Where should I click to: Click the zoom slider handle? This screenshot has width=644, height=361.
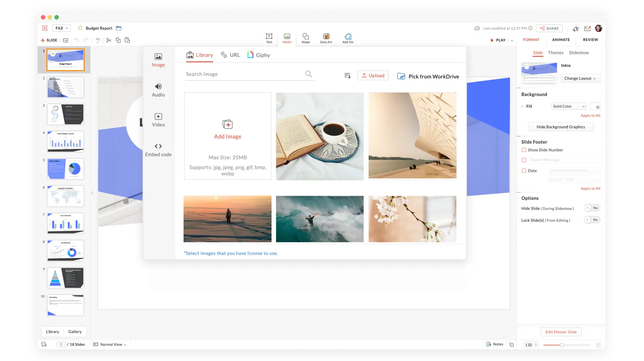point(562,345)
